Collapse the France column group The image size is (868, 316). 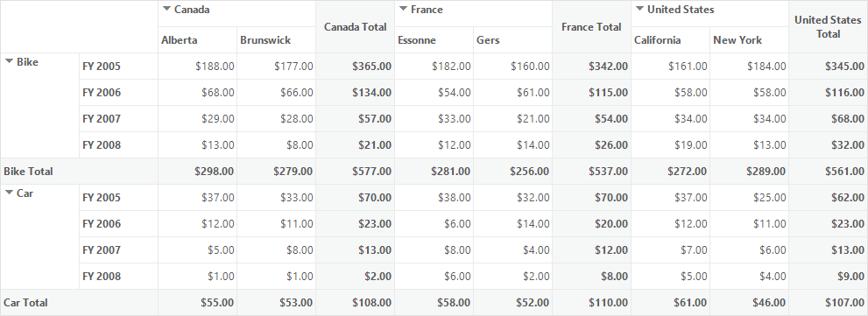click(403, 9)
